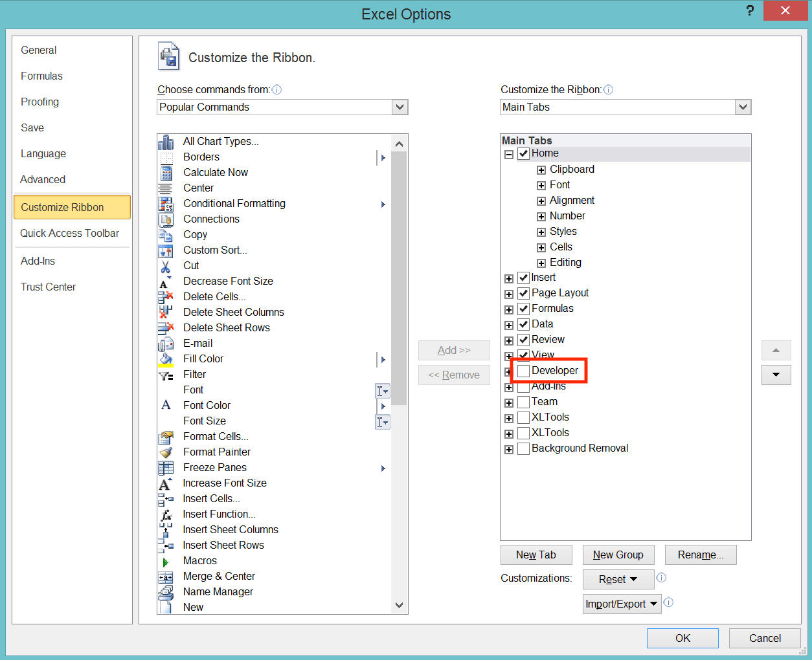Click the OK button
812x660 pixels.
click(x=682, y=638)
